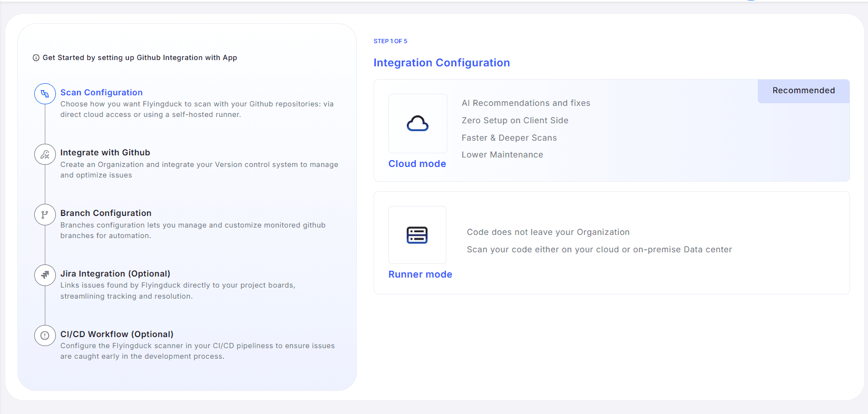Select card text 'Code does not leave your Organization'

coord(548,232)
